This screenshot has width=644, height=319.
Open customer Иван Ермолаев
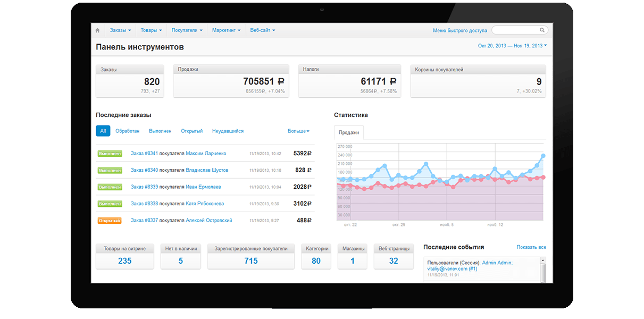click(203, 187)
